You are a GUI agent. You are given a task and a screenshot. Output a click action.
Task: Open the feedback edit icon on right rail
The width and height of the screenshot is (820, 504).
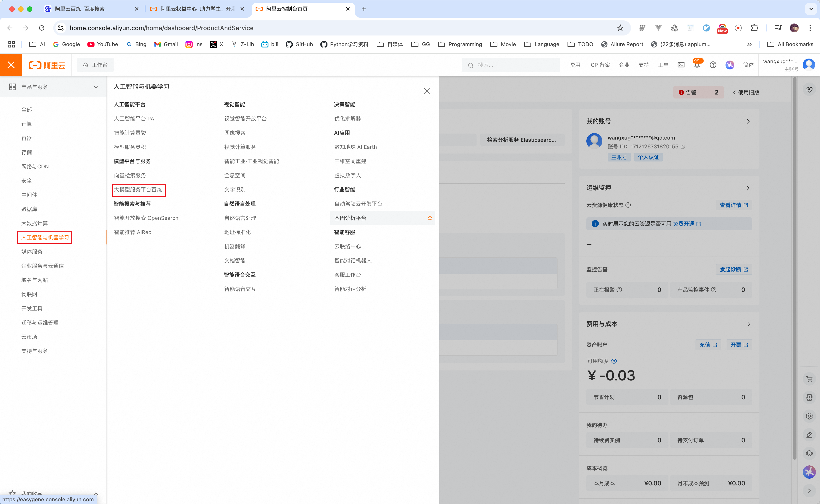[x=809, y=435]
